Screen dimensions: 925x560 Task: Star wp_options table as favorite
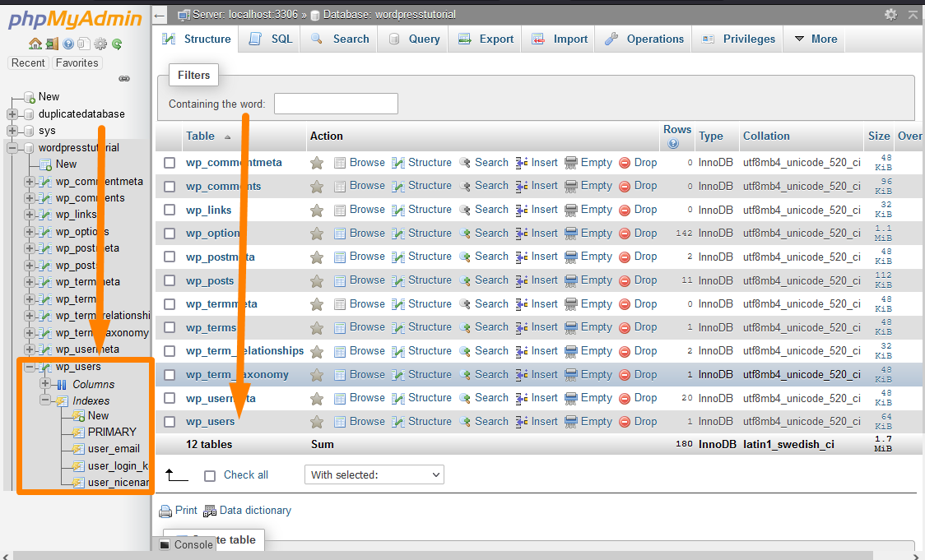317,234
